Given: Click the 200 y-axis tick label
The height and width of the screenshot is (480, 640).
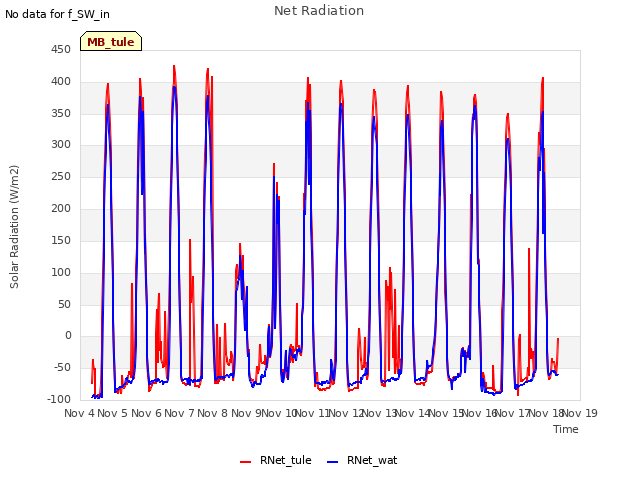Looking at the screenshot, I should (61, 209).
